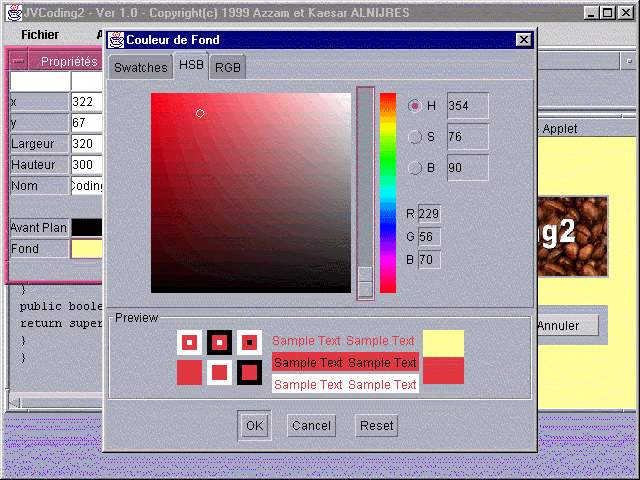Select the H hue radio button
Screen dimensions: 640x480
pyautogui.click(x=415, y=106)
